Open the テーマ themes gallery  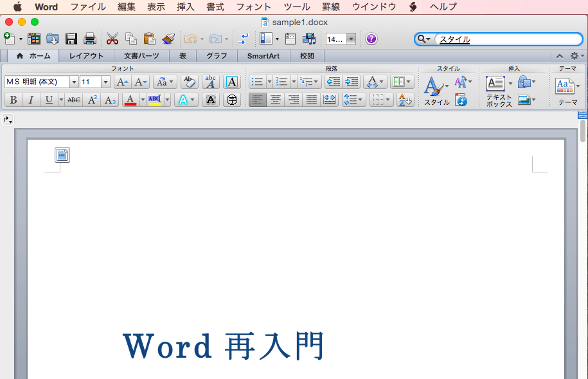pos(567,91)
